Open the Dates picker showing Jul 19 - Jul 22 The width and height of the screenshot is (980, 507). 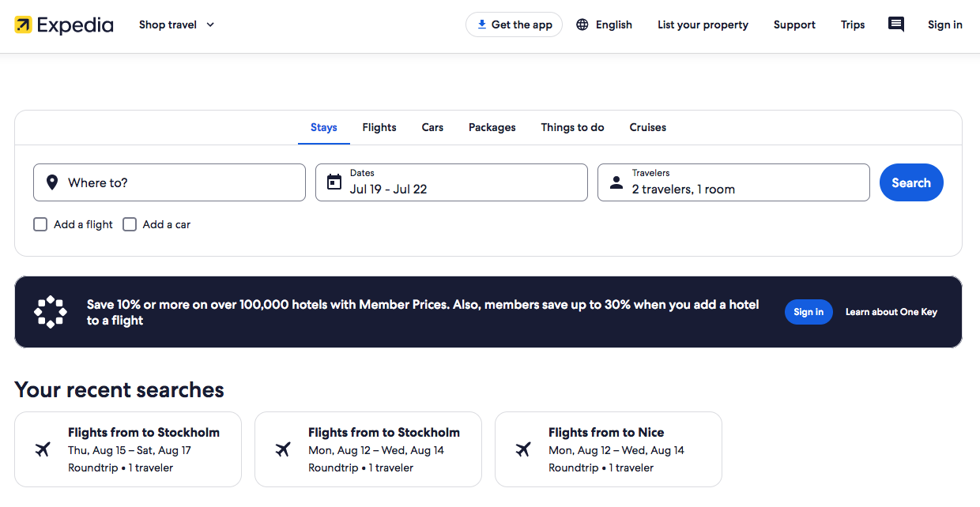click(450, 182)
